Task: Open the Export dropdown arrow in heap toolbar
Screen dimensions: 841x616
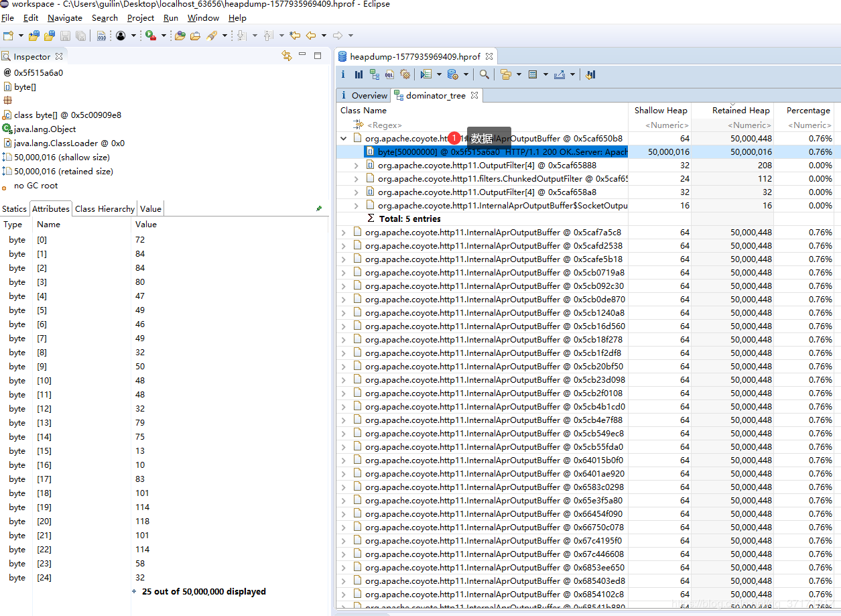Action: tap(572, 74)
